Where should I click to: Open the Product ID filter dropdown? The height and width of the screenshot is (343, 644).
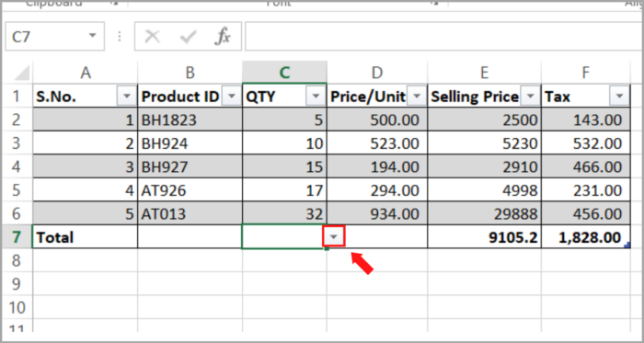tap(232, 97)
